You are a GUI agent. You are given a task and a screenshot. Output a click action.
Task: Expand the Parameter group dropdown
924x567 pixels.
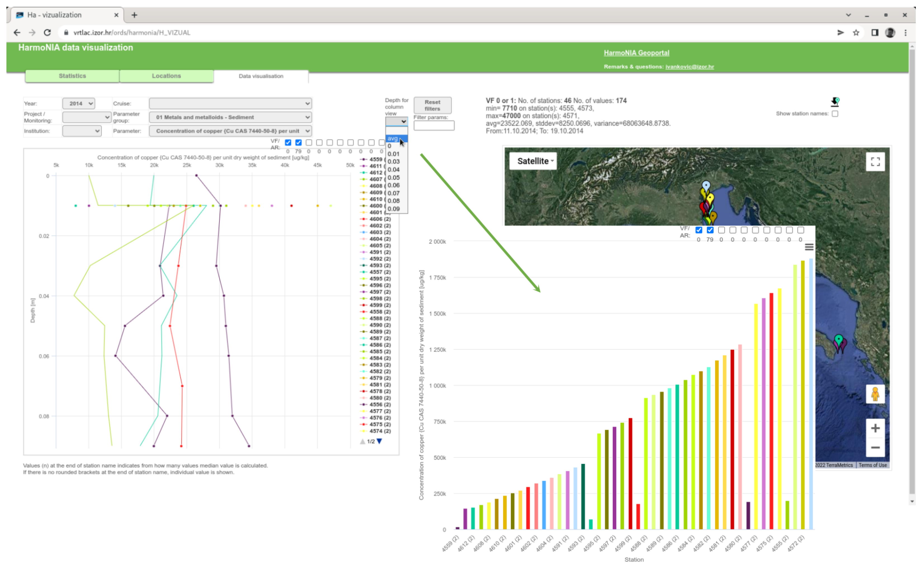pos(230,117)
